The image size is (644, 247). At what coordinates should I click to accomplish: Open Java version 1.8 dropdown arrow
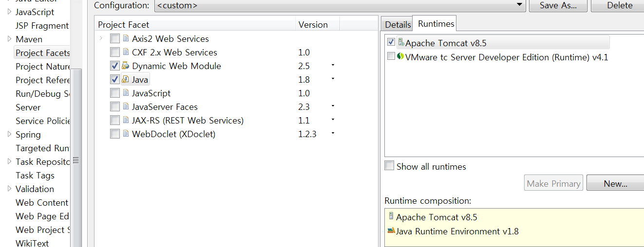[x=333, y=79]
